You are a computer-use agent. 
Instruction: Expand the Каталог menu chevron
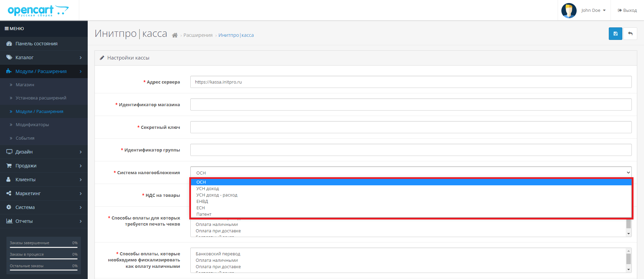click(x=81, y=58)
